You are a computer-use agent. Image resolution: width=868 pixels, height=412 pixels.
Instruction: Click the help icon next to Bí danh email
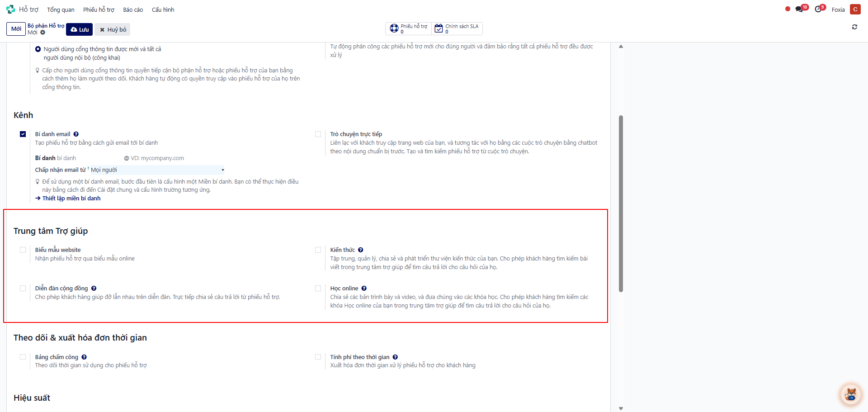76,134
